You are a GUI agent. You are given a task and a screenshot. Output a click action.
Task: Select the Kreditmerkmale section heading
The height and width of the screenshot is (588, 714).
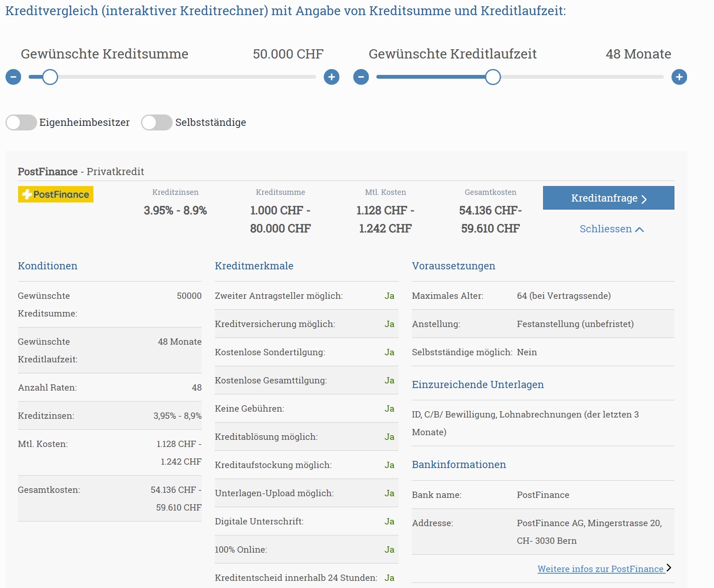[x=254, y=266]
